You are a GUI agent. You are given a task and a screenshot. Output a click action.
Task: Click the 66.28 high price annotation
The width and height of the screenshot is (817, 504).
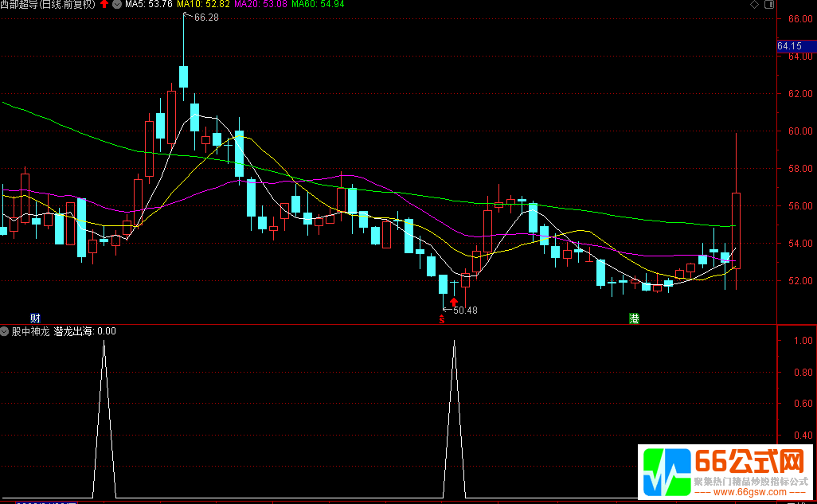tap(206, 18)
